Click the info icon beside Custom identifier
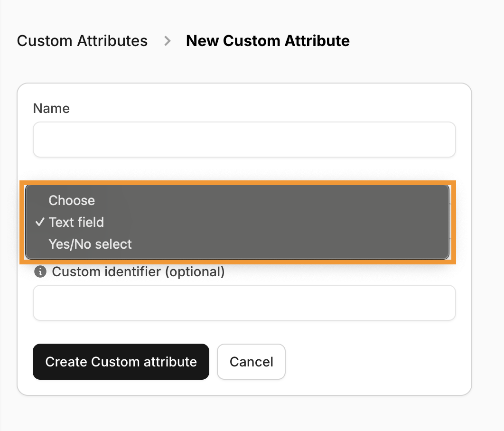The width and height of the screenshot is (504, 431). click(x=40, y=272)
